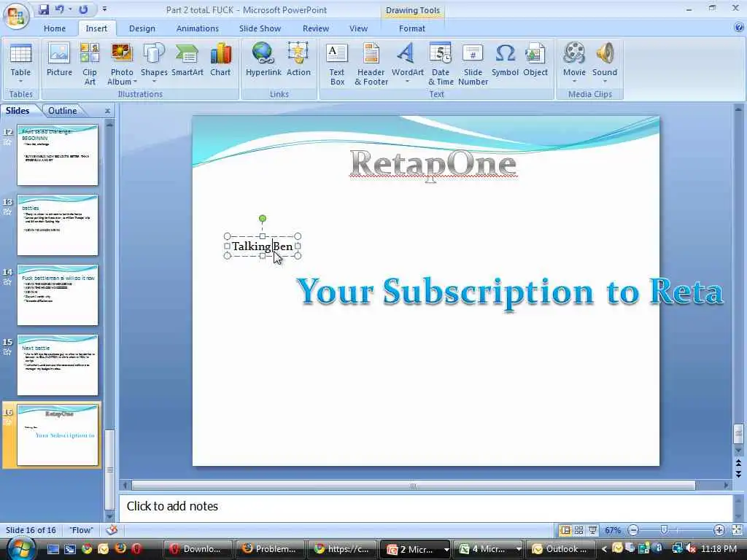747x560 pixels.
Task: Click the Windows Start orb
Action: click(x=20, y=548)
